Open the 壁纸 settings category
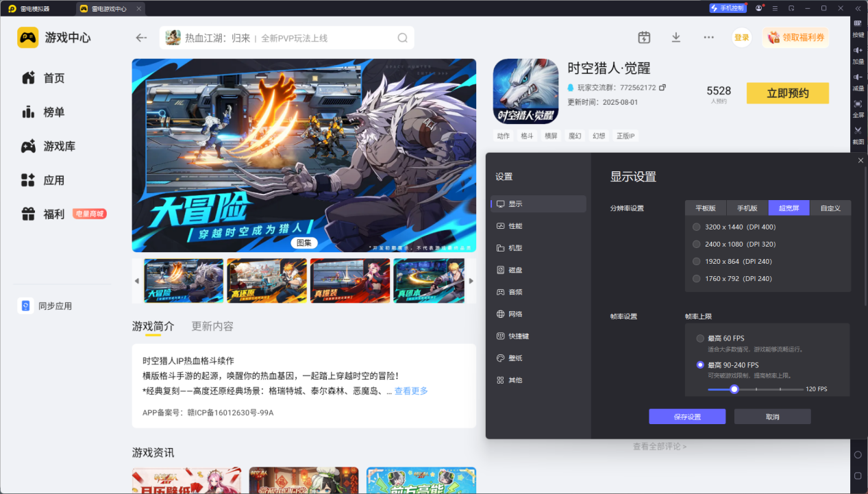 (538, 358)
